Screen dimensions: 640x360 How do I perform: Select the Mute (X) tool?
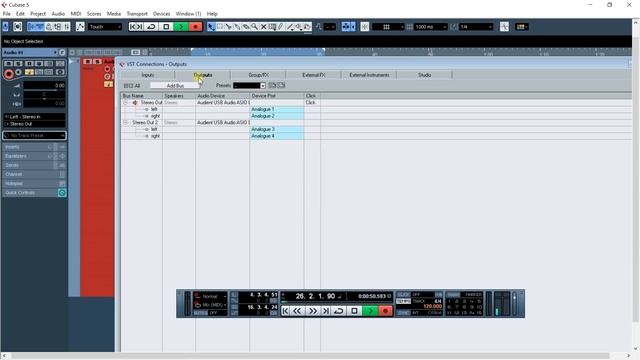pyautogui.click(x=264, y=27)
